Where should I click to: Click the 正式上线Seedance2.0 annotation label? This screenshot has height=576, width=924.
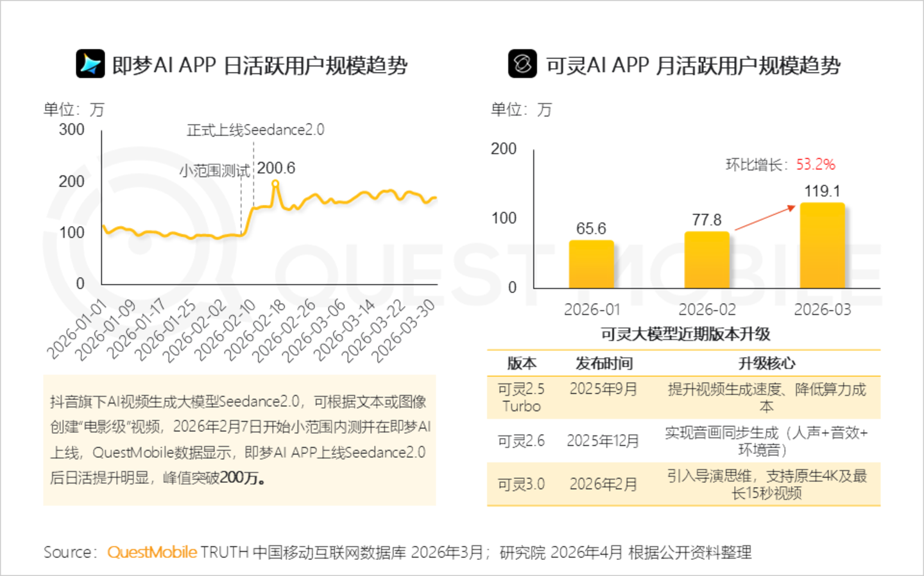[255, 130]
